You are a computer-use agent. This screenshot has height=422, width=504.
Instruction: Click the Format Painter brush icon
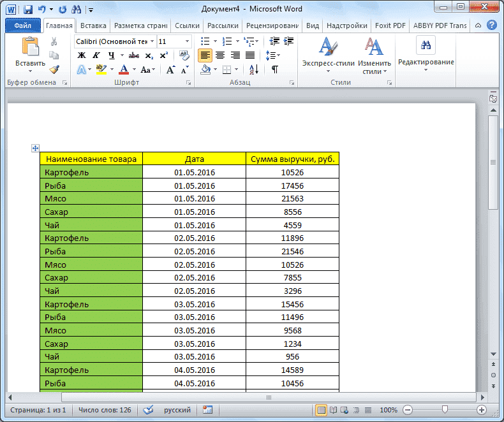[x=54, y=69]
